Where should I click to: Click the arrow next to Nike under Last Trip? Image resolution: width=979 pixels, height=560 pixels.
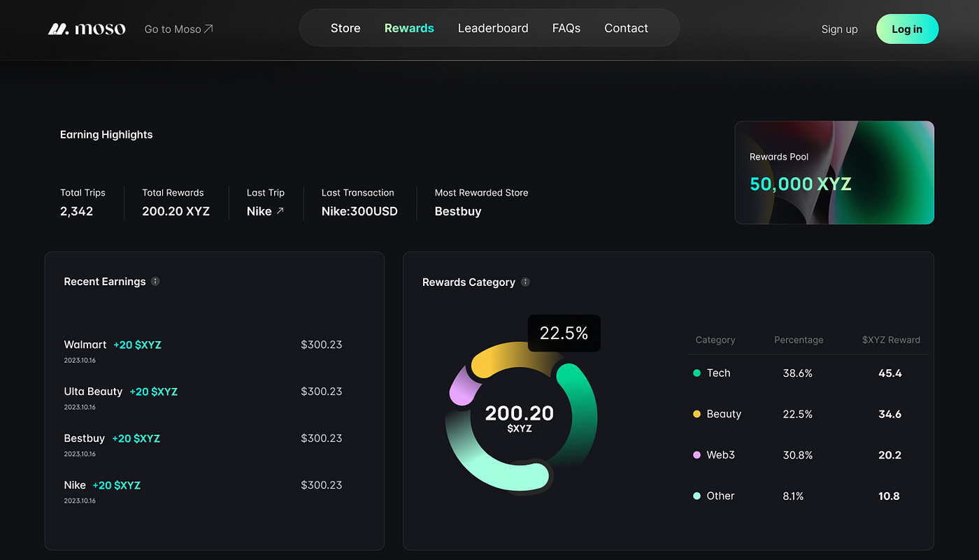[x=278, y=210]
